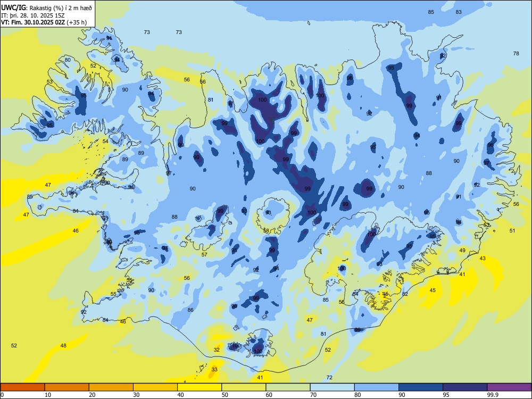This screenshot has width=532, height=399.
Task: Select the orange 10–20 legend color segment
Action: point(67,387)
